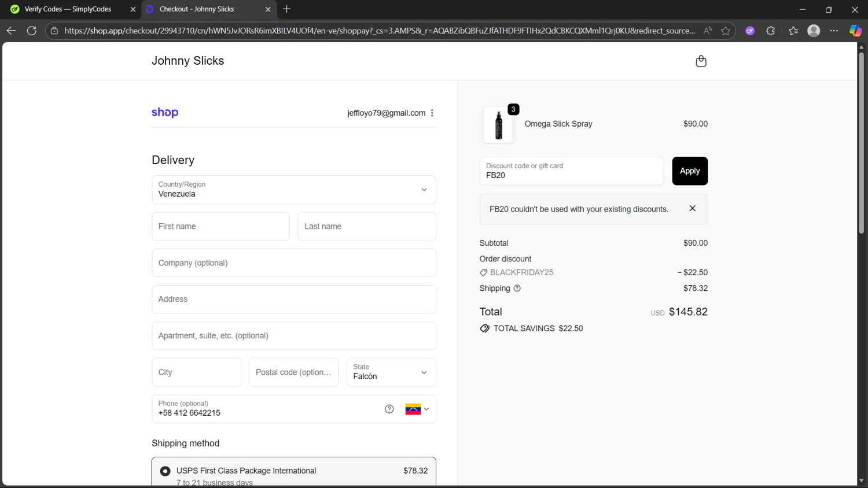Open browser extensions puzzle icon
Image resolution: width=868 pixels, height=488 pixels.
coord(771,31)
